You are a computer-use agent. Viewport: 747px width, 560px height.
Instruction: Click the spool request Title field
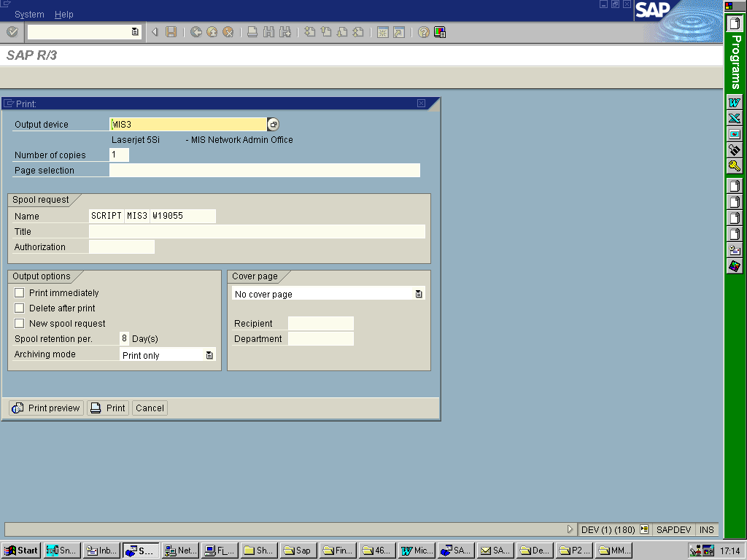257,231
